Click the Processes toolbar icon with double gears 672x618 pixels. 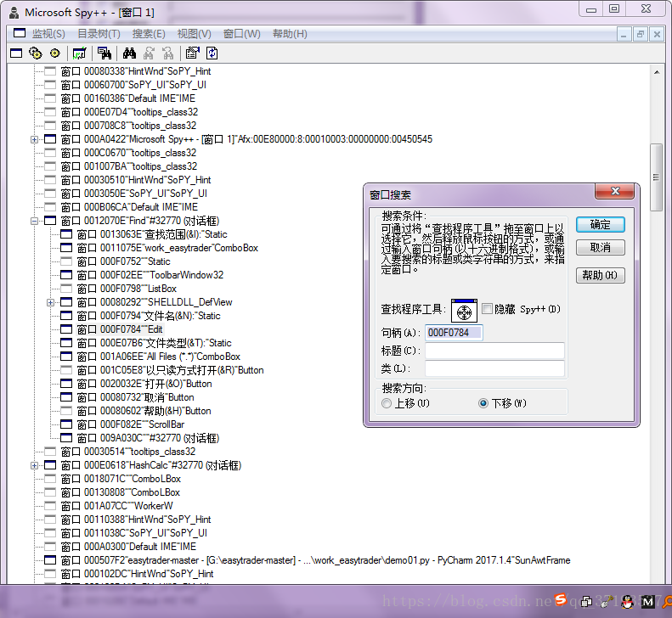(x=36, y=53)
